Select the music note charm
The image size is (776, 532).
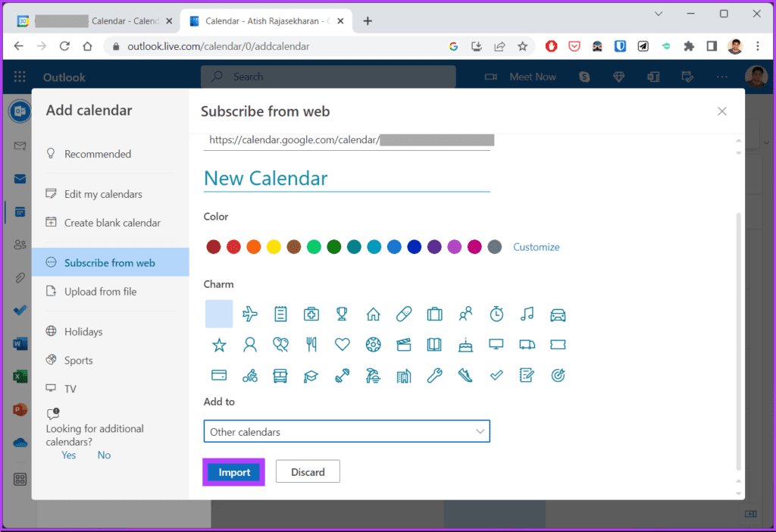[527, 314]
